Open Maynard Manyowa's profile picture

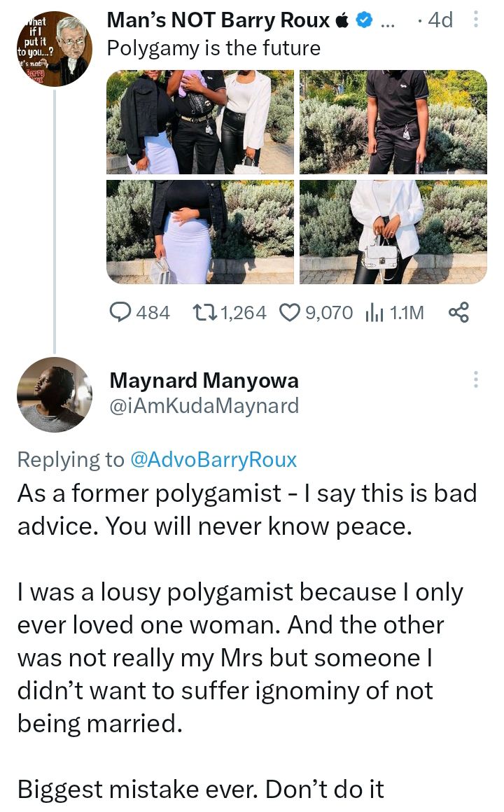coord(55,395)
